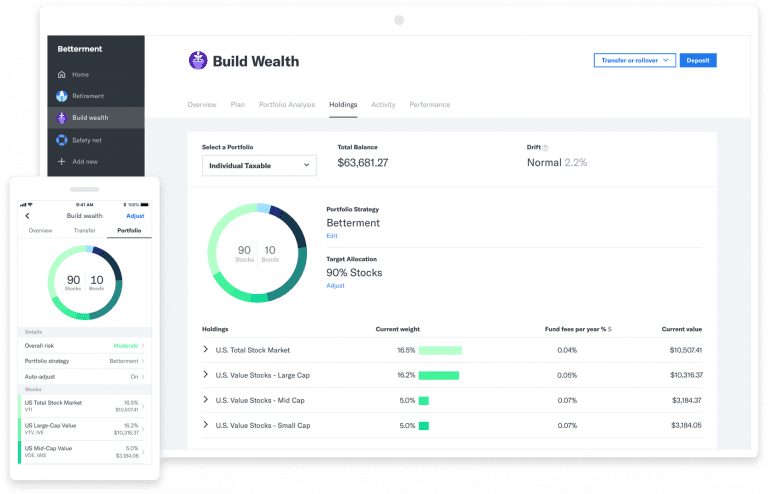Open US Total Stock Market chevron on phone
768x494 pixels.
[143, 406]
